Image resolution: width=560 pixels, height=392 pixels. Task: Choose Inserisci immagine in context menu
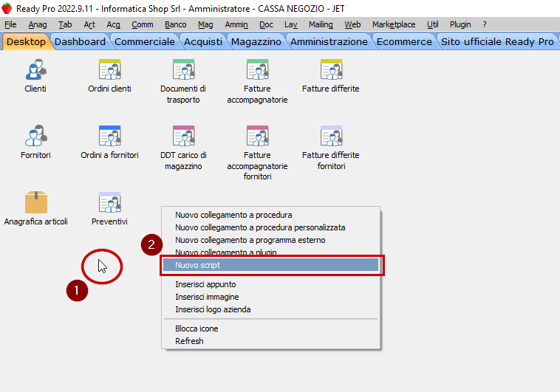[207, 297]
